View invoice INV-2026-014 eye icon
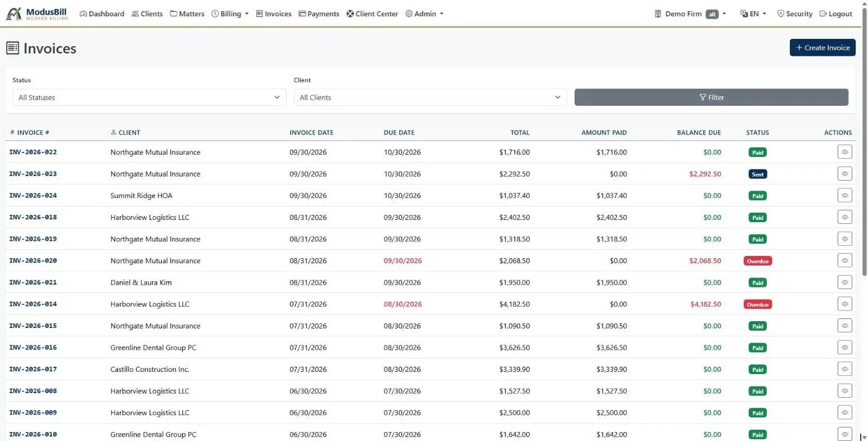 pos(844,304)
